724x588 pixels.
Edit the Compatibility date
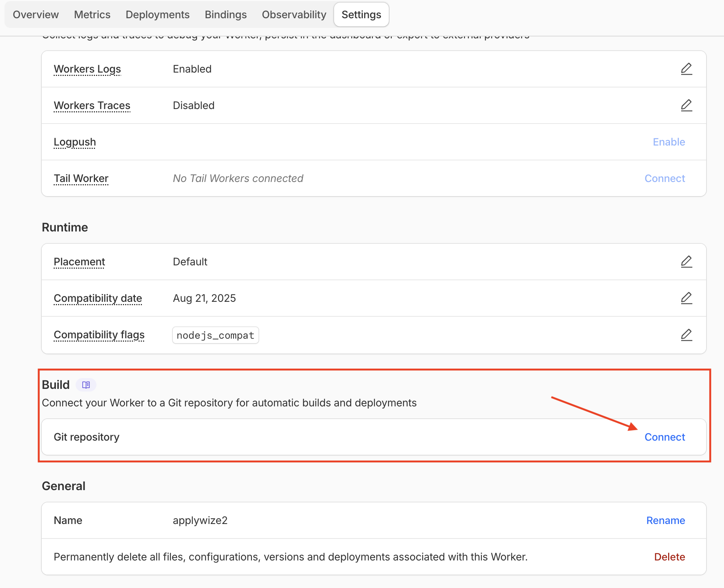(686, 298)
